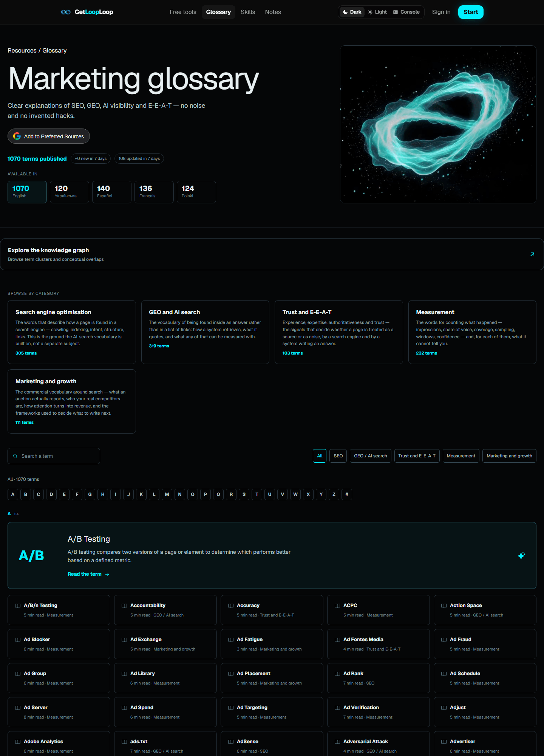This screenshot has width=544, height=756.
Task: Select the 124 Polski language tab
Action: click(x=196, y=192)
